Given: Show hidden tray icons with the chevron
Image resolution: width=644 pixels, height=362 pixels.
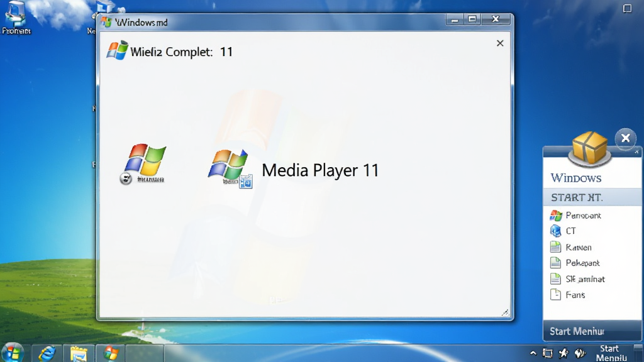Looking at the screenshot, I should 533,353.
